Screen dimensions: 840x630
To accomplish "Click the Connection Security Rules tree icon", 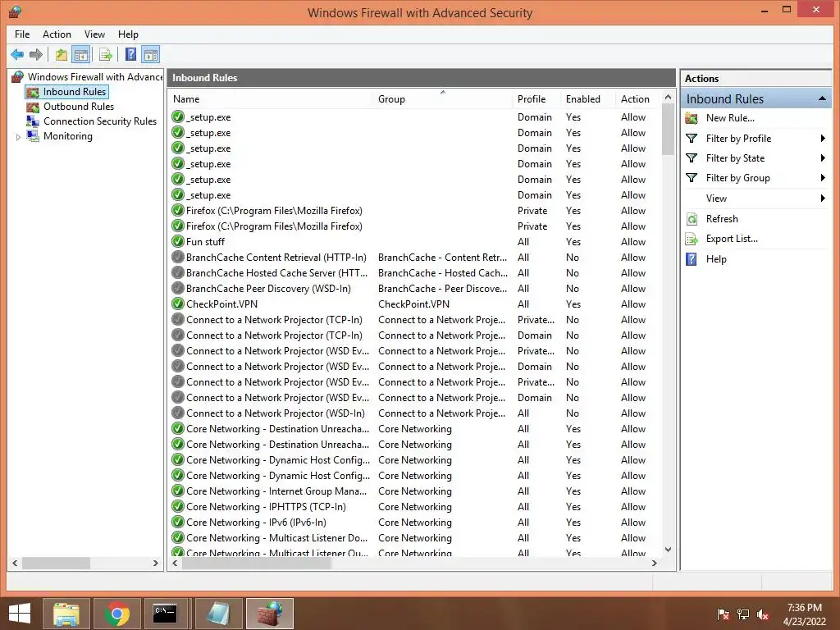I will pyautogui.click(x=33, y=121).
